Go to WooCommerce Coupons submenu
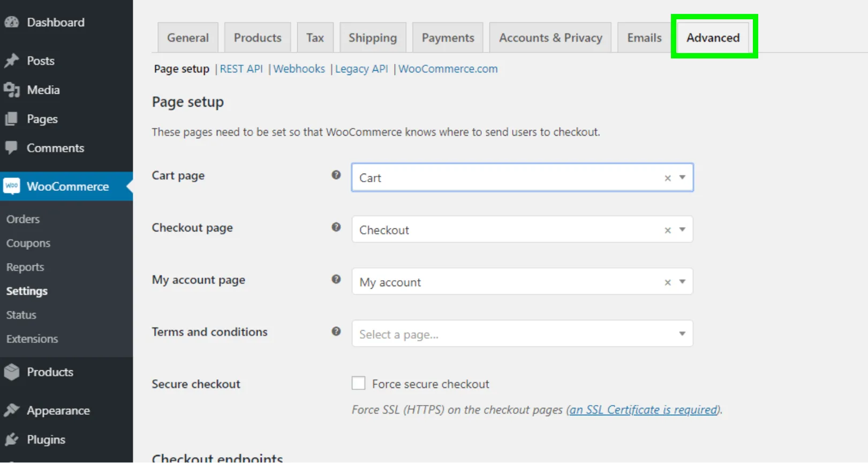868x463 pixels. click(x=28, y=243)
